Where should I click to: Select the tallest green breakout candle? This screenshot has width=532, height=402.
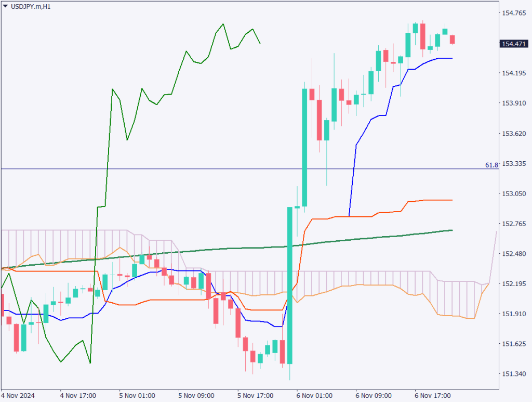pyautogui.click(x=290, y=285)
